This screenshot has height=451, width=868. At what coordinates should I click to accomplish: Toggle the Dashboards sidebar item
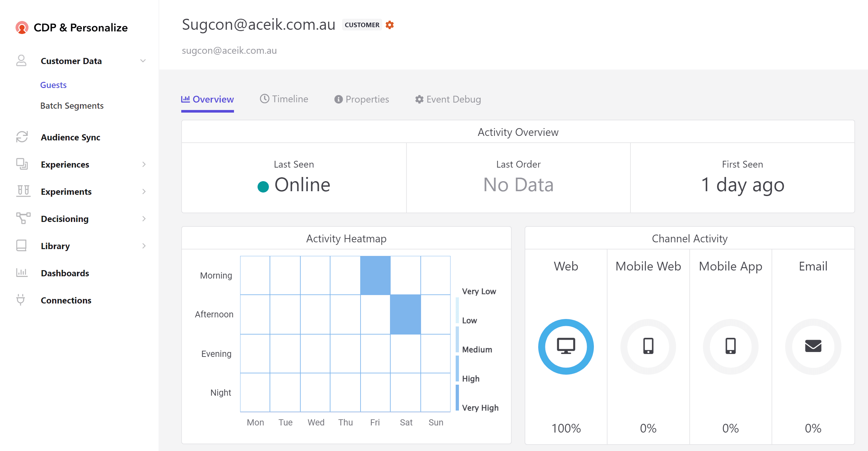(65, 272)
